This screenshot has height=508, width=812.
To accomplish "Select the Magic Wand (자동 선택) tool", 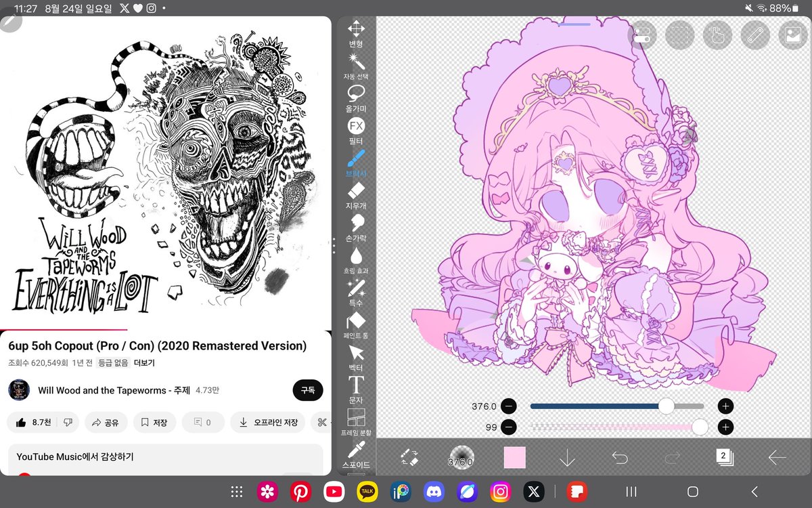I will coord(356,66).
